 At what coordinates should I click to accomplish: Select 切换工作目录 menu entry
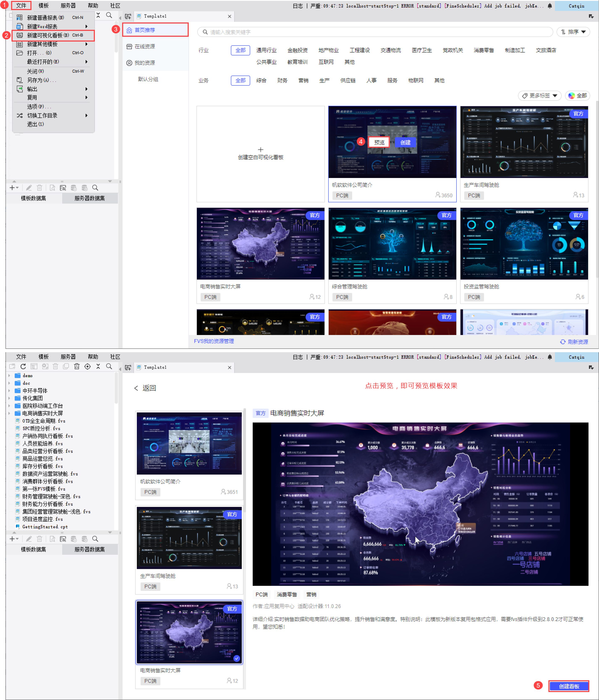click(x=42, y=115)
